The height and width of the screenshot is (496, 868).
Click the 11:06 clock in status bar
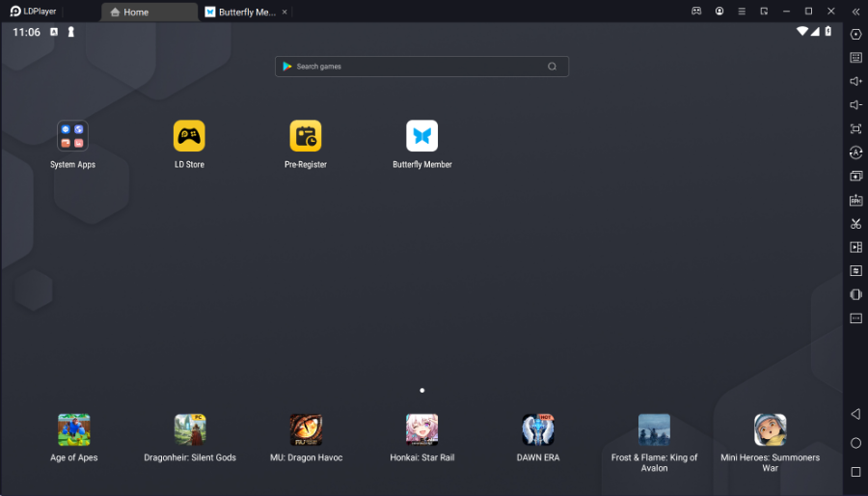27,32
